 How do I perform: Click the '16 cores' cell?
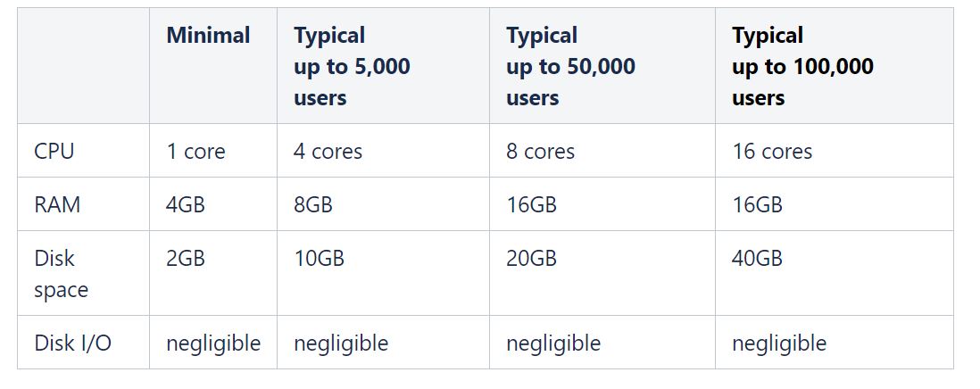coord(772,151)
